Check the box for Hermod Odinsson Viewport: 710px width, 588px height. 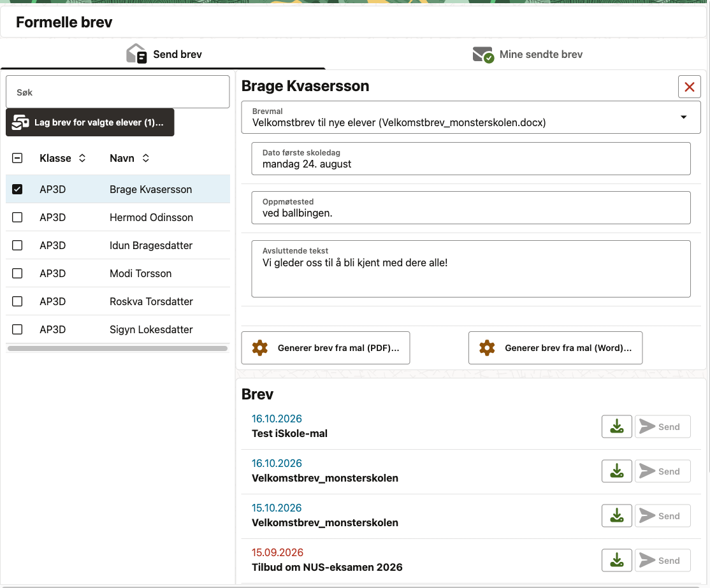tap(17, 217)
